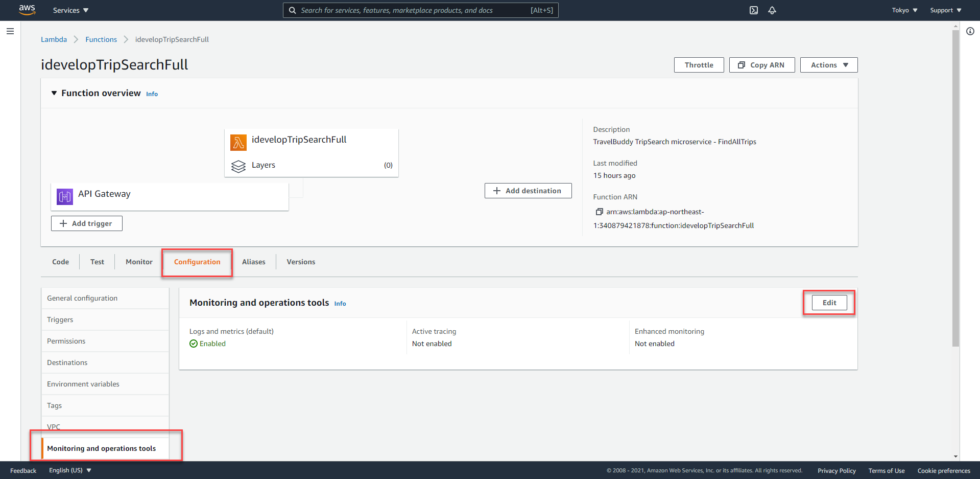
Task: Open Cookie preferences in footer
Action: point(944,470)
